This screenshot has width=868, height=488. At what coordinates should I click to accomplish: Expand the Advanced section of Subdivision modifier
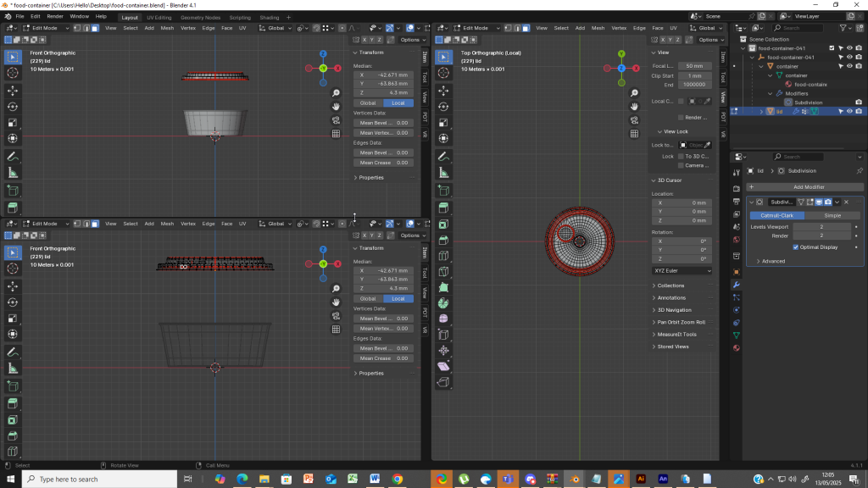point(773,261)
